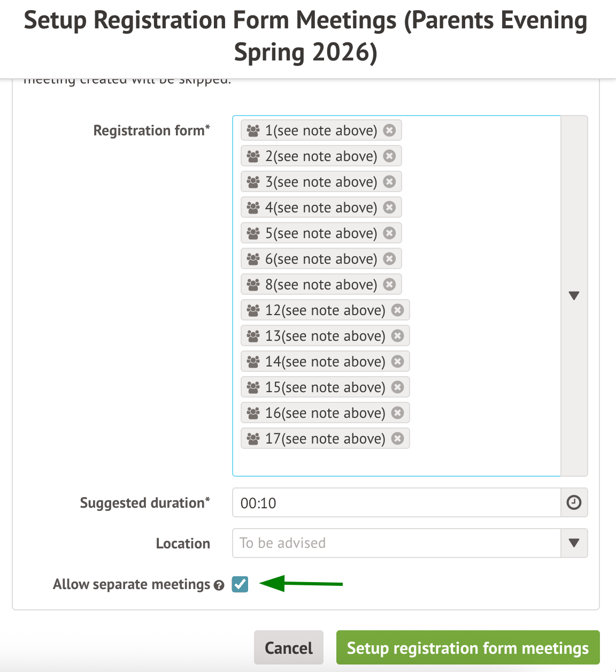Image resolution: width=616 pixels, height=672 pixels.
Task: Click help icon beside Allow separate meetings
Action: click(x=219, y=585)
